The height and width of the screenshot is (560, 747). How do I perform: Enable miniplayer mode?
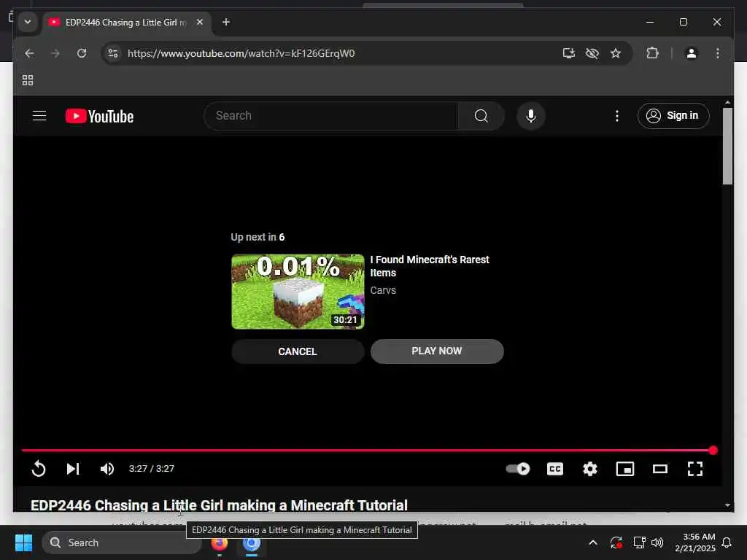click(625, 469)
